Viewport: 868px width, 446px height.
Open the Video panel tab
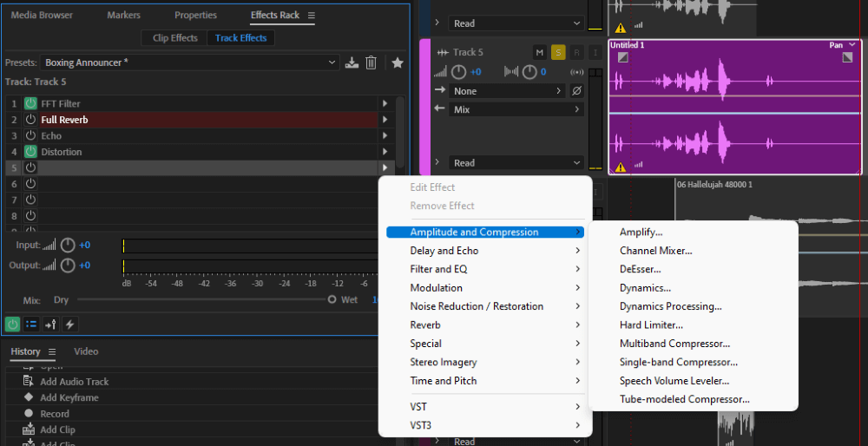pyautogui.click(x=86, y=352)
